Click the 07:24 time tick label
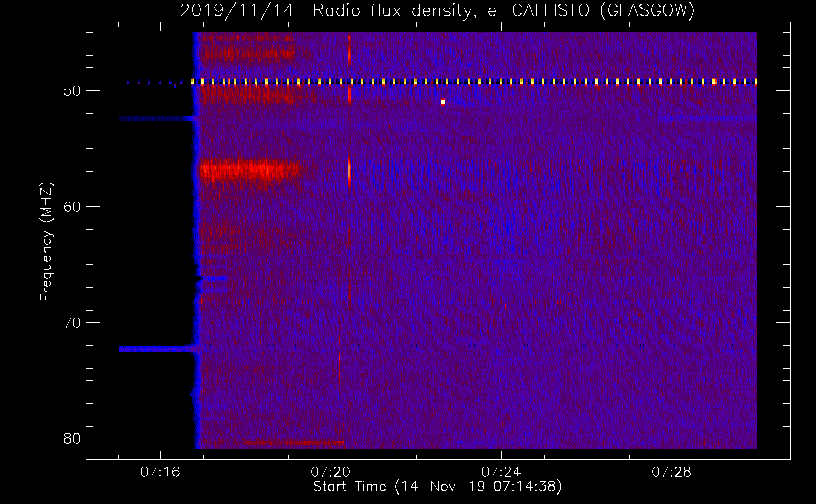The width and height of the screenshot is (816, 504). click(x=501, y=472)
